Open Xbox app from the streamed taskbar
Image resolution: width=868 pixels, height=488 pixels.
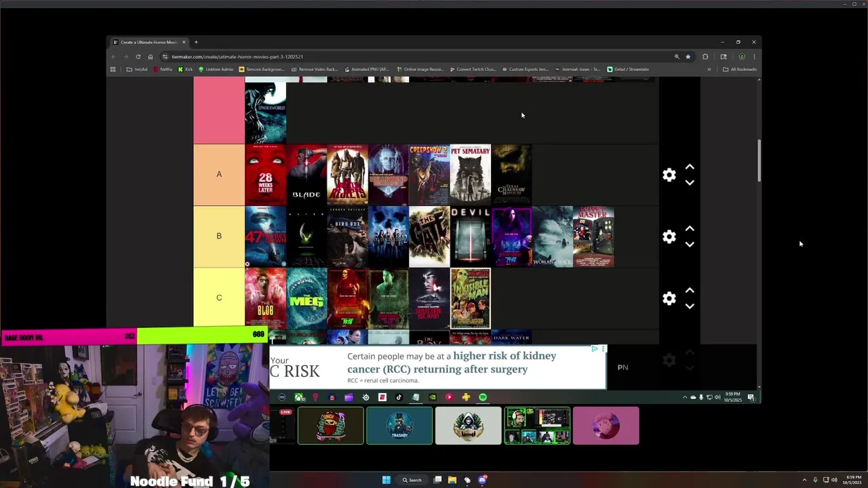(299, 397)
